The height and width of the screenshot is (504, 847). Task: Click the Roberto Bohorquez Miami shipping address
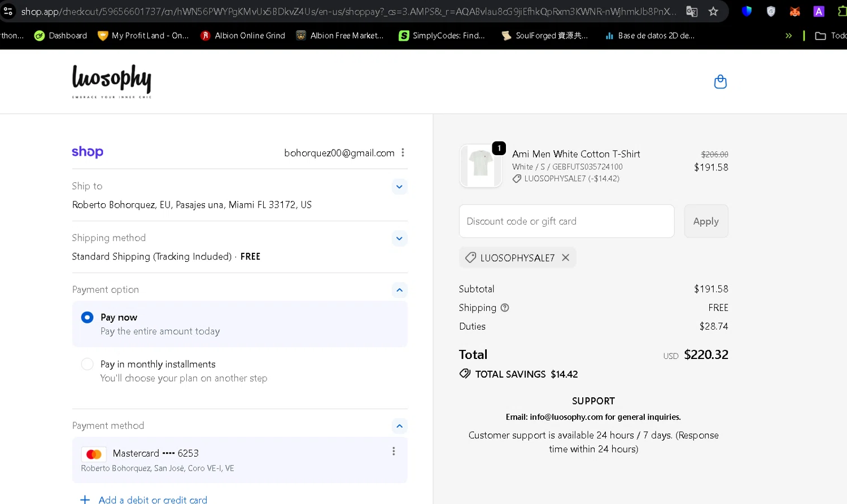192,205
